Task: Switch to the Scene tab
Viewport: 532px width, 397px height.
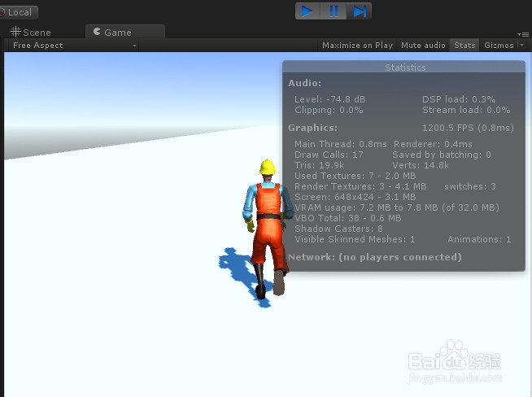Action: [x=31, y=33]
